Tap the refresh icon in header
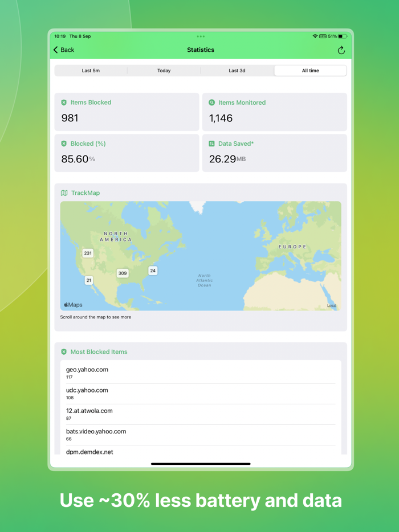The width and height of the screenshot is (399, 532). (341, 50)
